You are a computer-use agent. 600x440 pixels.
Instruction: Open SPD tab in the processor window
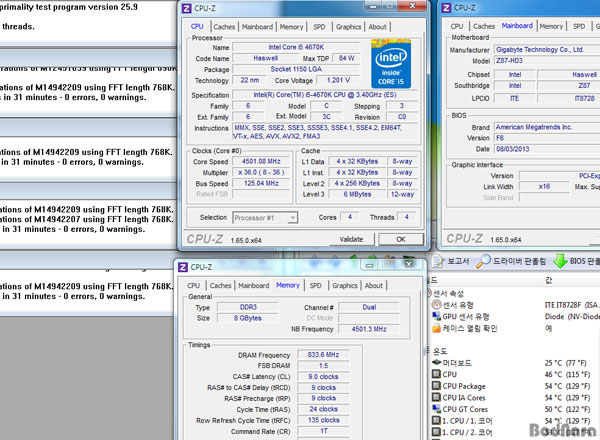(319, 27)
